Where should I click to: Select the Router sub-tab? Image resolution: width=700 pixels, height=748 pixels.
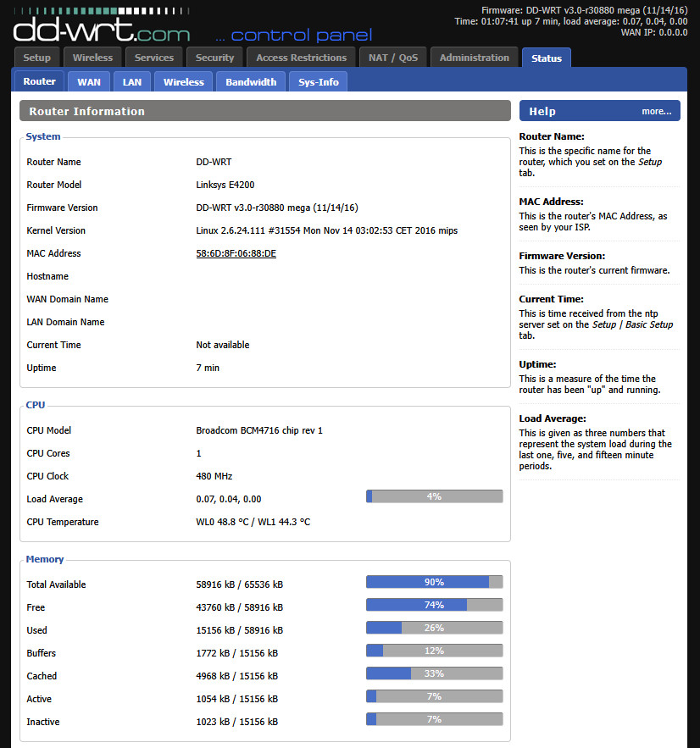coord(39,82)
